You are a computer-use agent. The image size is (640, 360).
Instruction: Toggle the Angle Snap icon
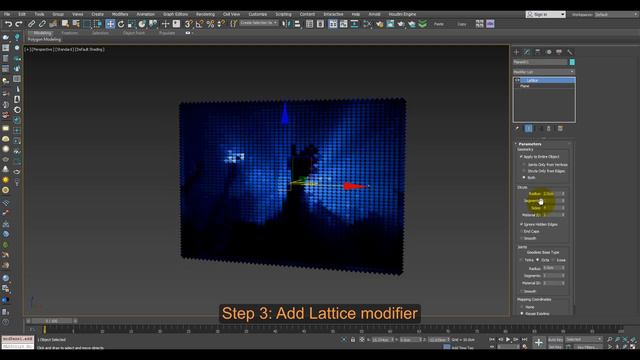pos(199,24)
